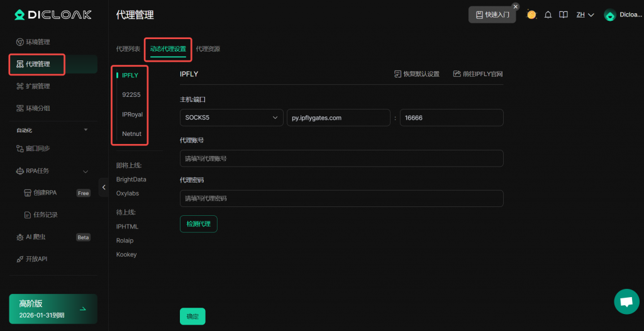Click the proxy account input field
The image size is (644, 331).
point(341,159)
